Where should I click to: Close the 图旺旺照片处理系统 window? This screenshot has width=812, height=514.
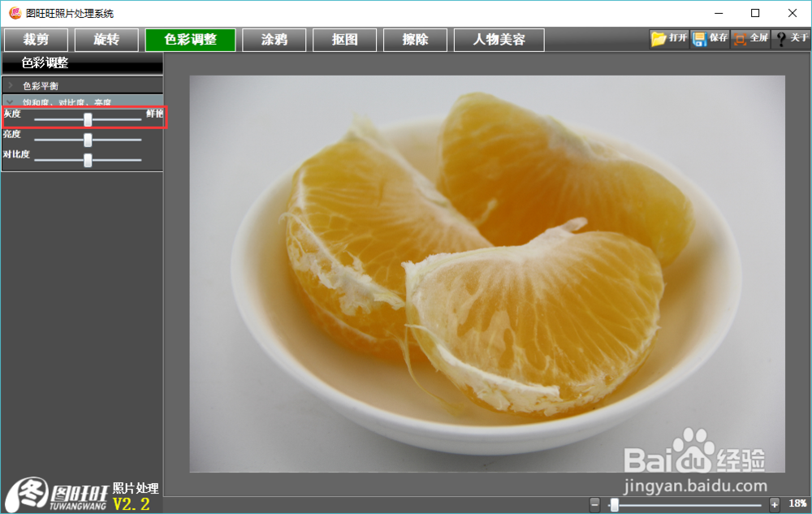tap(793, 13)
